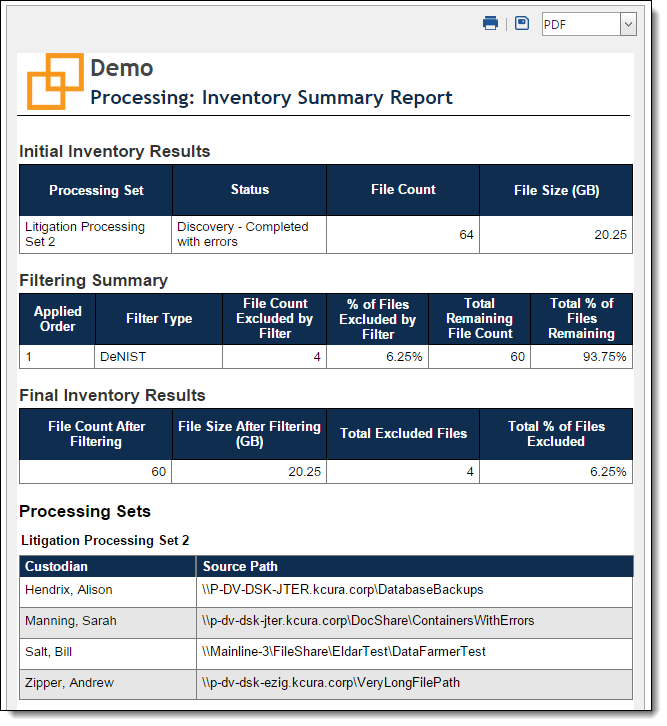Click 'Total % of Files Excluded' header
This screenshot has width=667, height=726.
[x=556, y=434]
